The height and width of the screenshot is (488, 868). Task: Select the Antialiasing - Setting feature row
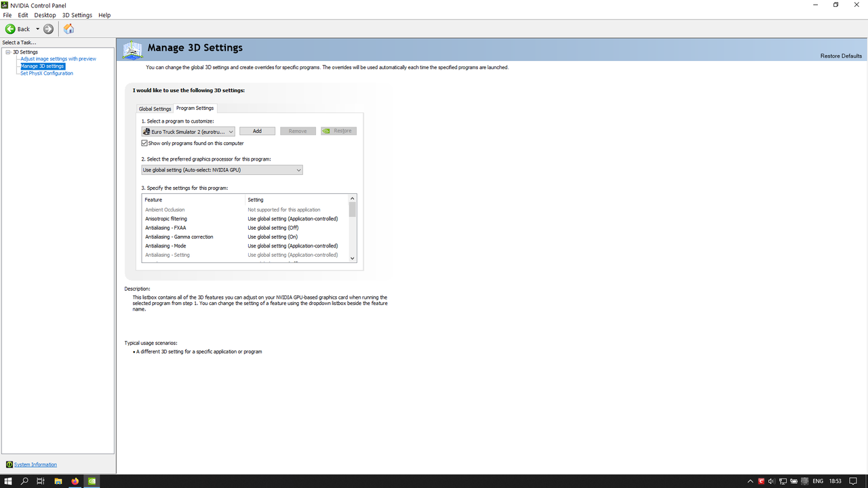(245, 255)
